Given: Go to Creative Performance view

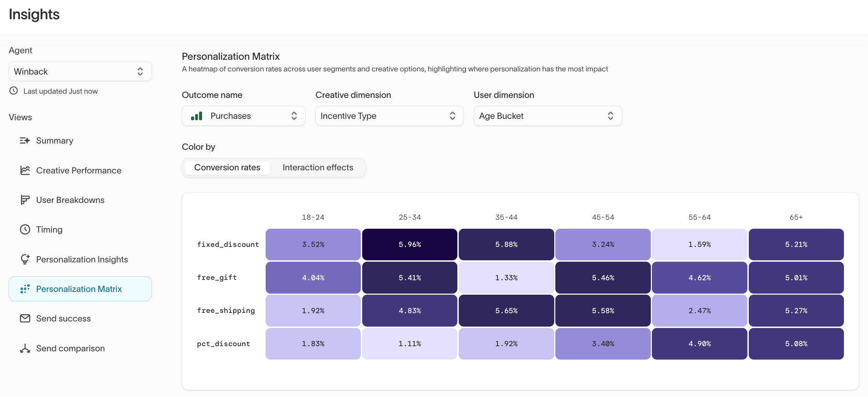Looking at the screenshot, I should 80,170.
